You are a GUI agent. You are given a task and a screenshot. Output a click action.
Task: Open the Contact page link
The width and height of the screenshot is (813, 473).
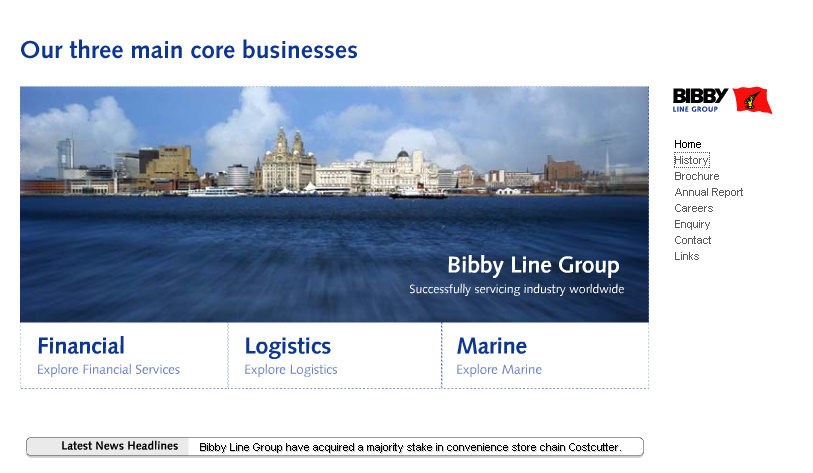pos(692,241)
